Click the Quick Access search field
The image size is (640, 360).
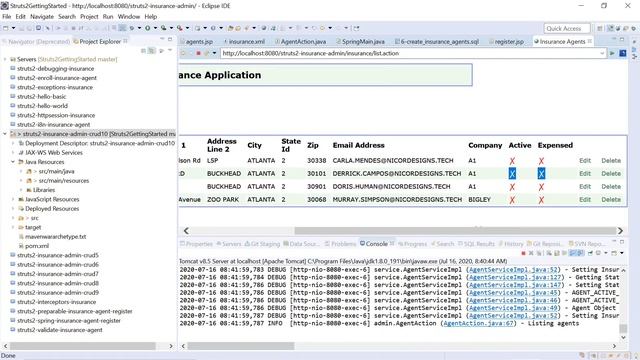[x=567, y=28]
